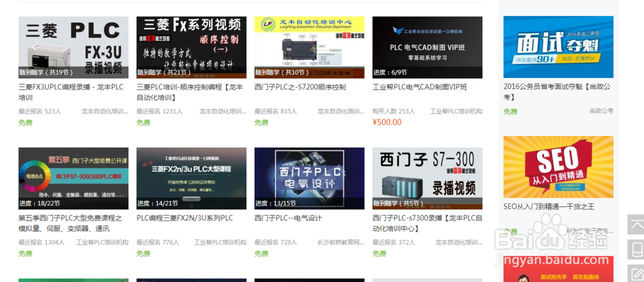Open the 面试夺魁 sidebar banner

[558, 47]
